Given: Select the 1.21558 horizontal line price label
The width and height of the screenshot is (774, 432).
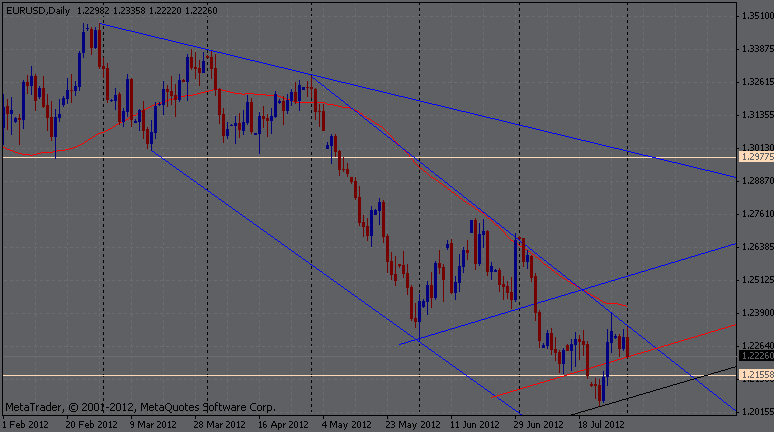Looking at the screenshot, I should coord(755,374).
